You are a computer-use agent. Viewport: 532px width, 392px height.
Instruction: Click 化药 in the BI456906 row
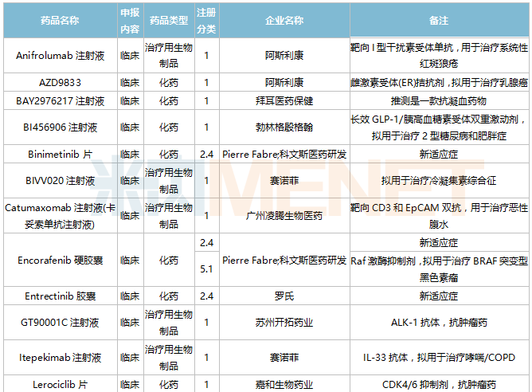pos(169,127)
